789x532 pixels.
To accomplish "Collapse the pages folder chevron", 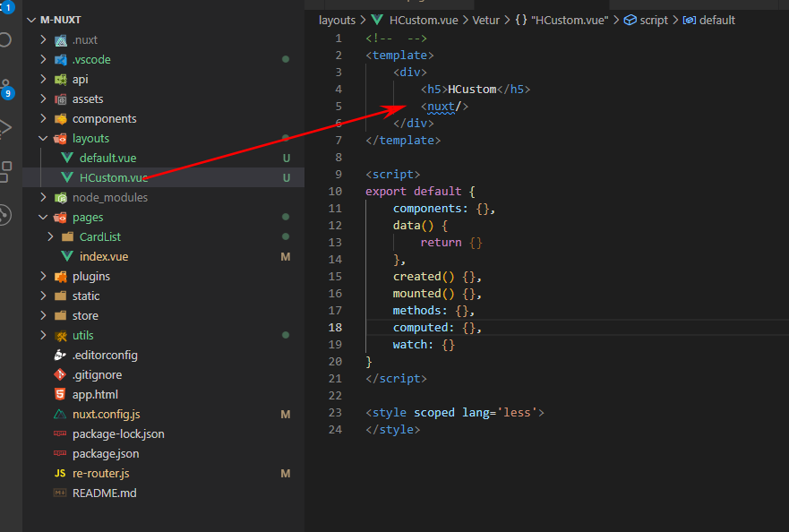I will (43, 218).
